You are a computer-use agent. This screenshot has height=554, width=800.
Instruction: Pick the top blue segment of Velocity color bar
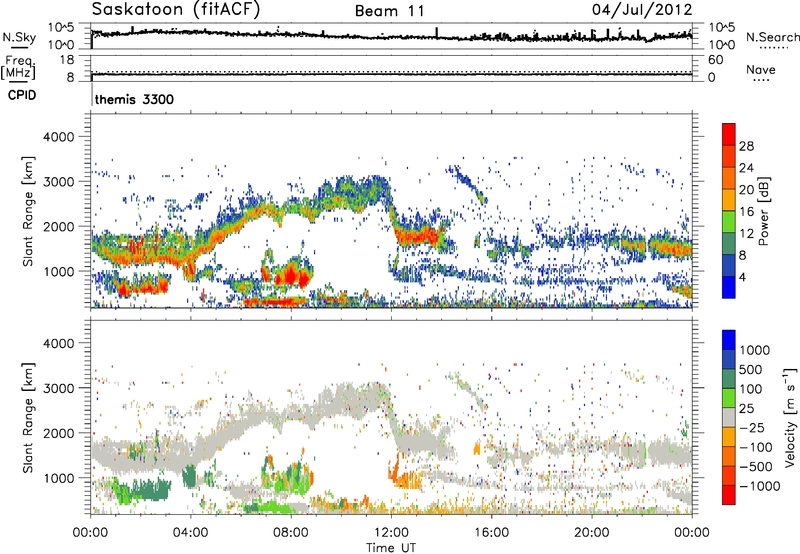[729, 340]
